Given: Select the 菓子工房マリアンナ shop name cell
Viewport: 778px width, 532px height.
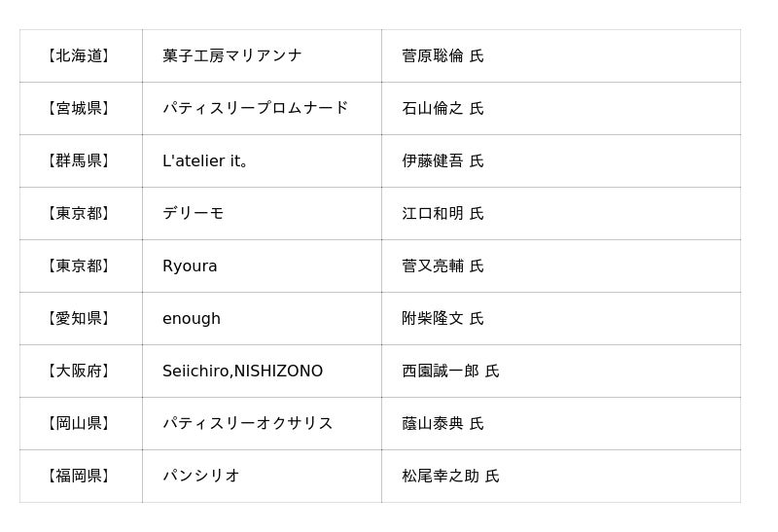Looking at the screenshot, I should click(232, 56).
